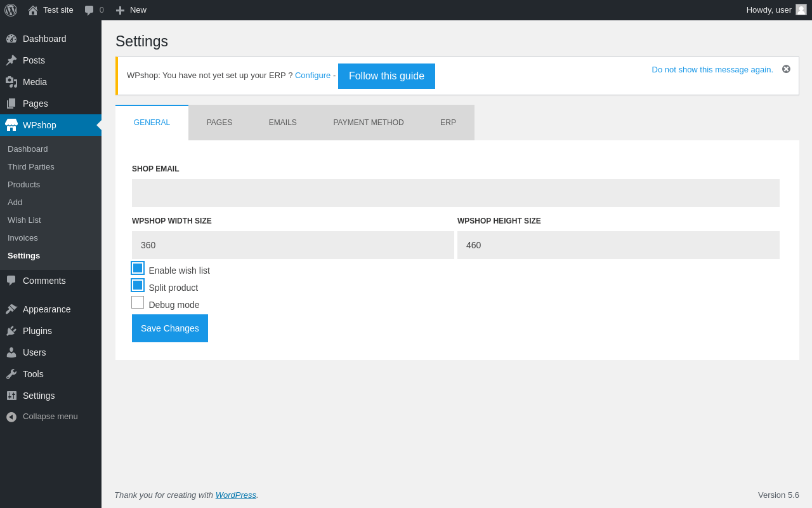Viewport: 812px width, 508px height.
Task: Open the user avatar in admin bar
Action: click(801, 10)
